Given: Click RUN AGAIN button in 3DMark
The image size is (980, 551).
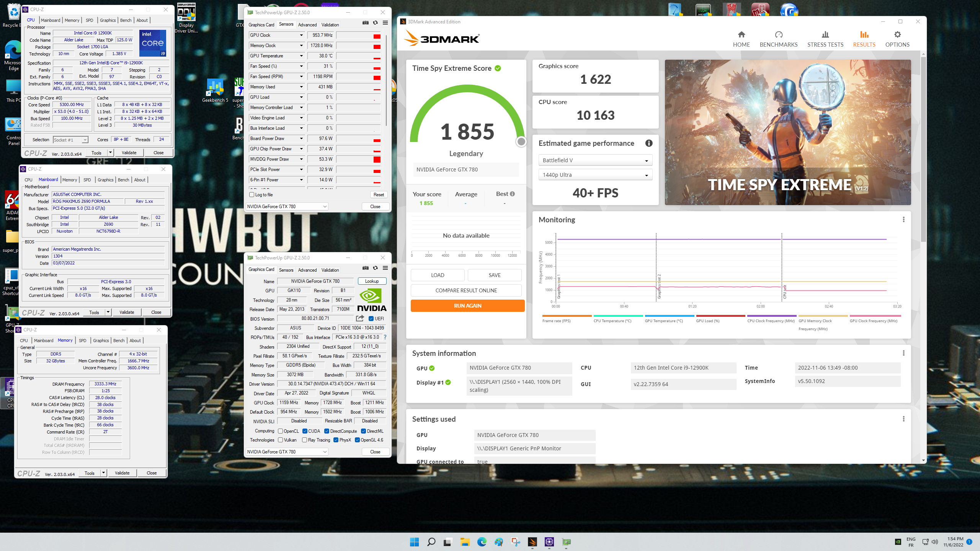Looking at the screenshot, I should [x=467, y=306].
